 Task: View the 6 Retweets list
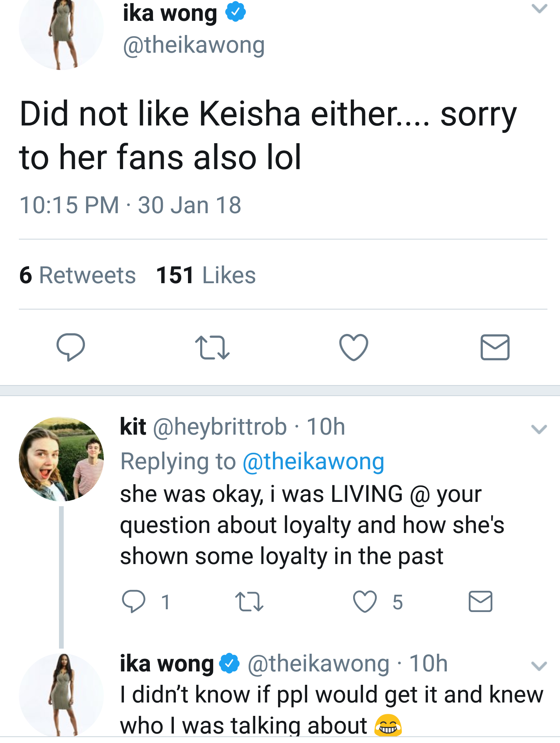pos(77,275)
